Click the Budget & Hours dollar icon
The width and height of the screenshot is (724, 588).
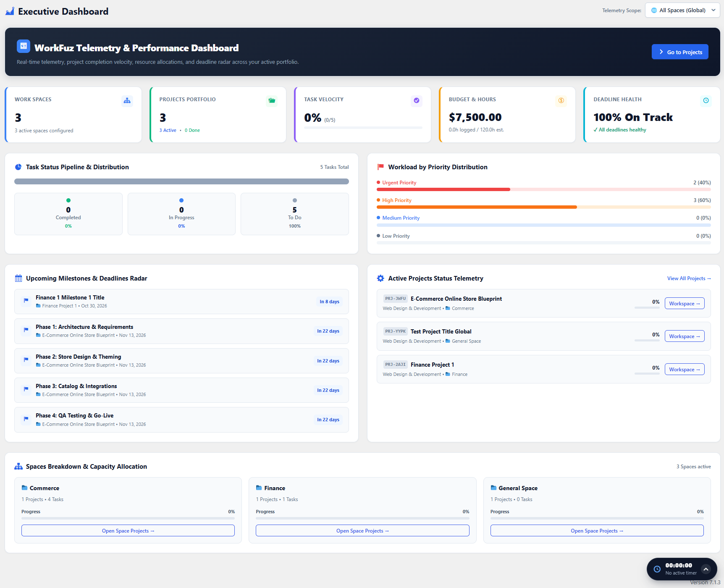pos(561,101)
